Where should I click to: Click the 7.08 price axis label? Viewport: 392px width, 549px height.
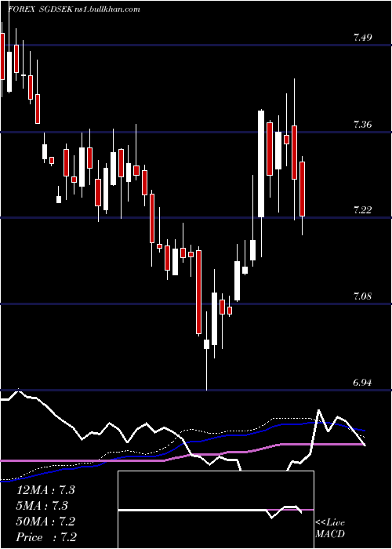(362, 296)
